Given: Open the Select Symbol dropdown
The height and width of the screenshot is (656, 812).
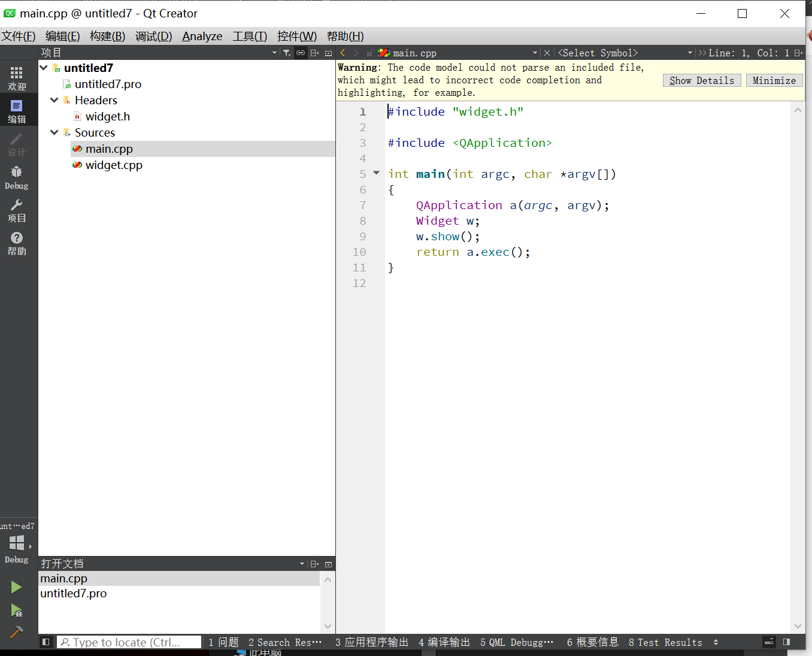Looking at the screenshot, I should point(690,53).
